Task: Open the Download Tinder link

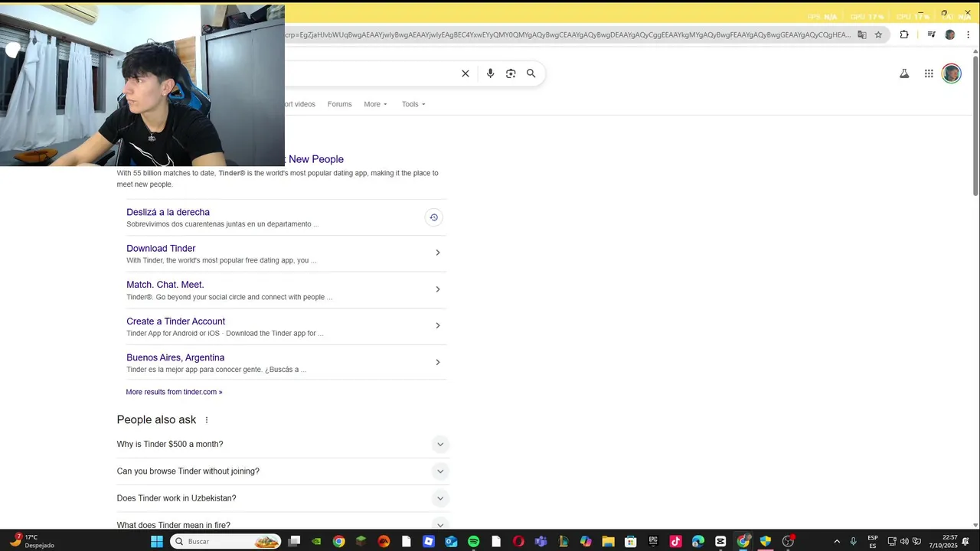Action: [161, 248]
